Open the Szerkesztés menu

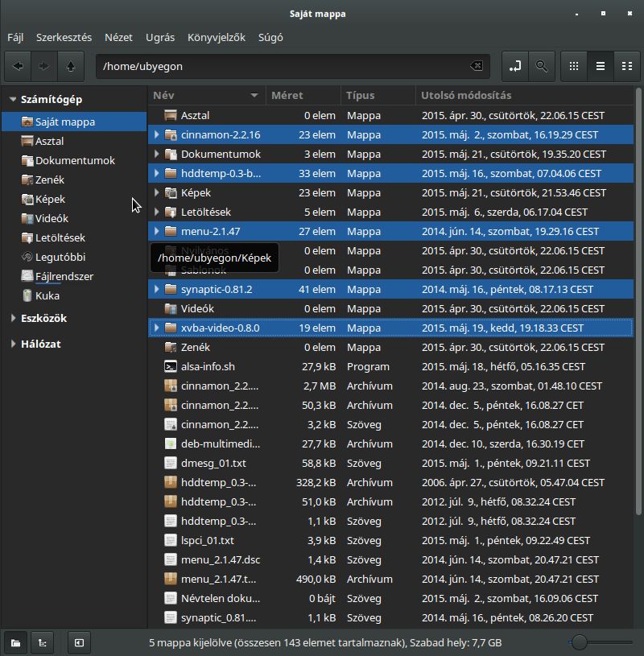64,38
